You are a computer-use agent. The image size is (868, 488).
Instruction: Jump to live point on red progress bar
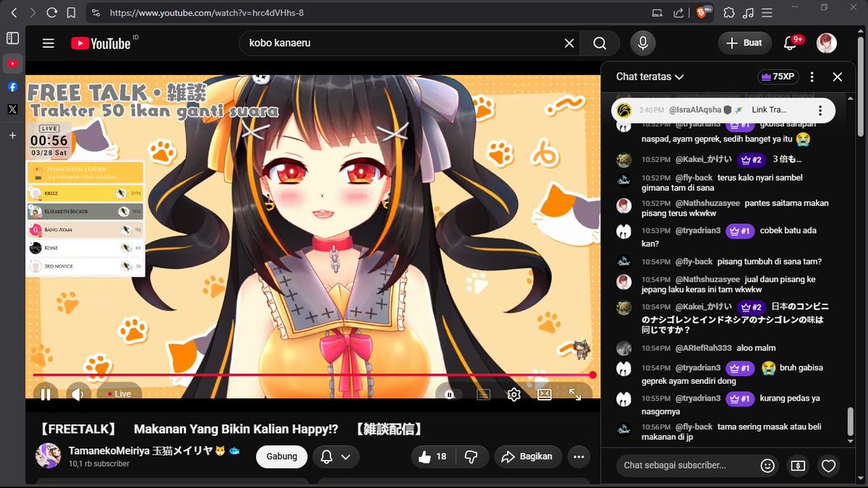point(593,374)
